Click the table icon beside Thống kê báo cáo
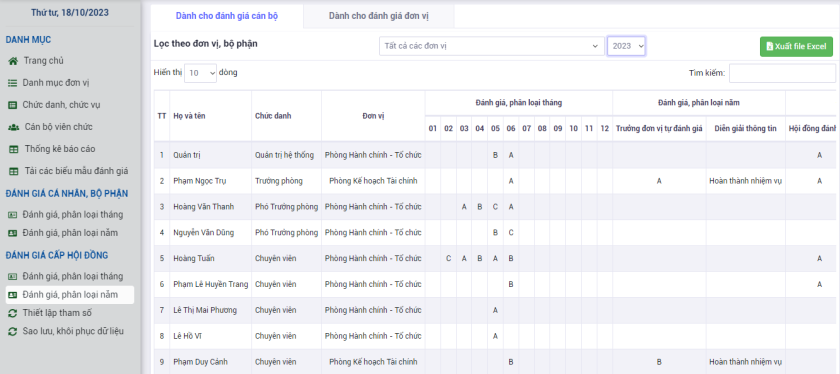 [14, 149]
